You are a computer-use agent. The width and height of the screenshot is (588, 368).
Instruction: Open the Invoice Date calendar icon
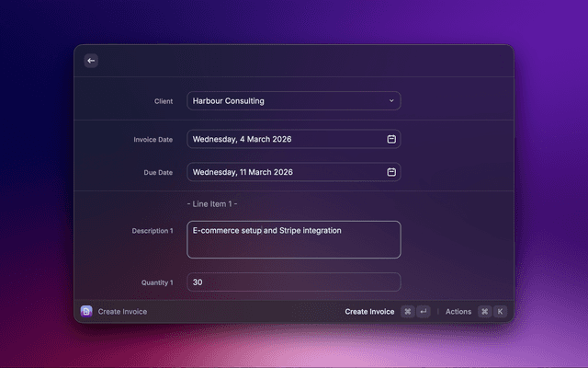391,139
